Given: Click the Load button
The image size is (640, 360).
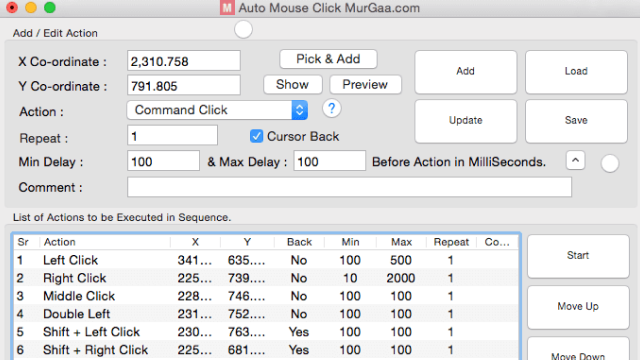Looking at the screenshot, I should (x=576, y=72).
